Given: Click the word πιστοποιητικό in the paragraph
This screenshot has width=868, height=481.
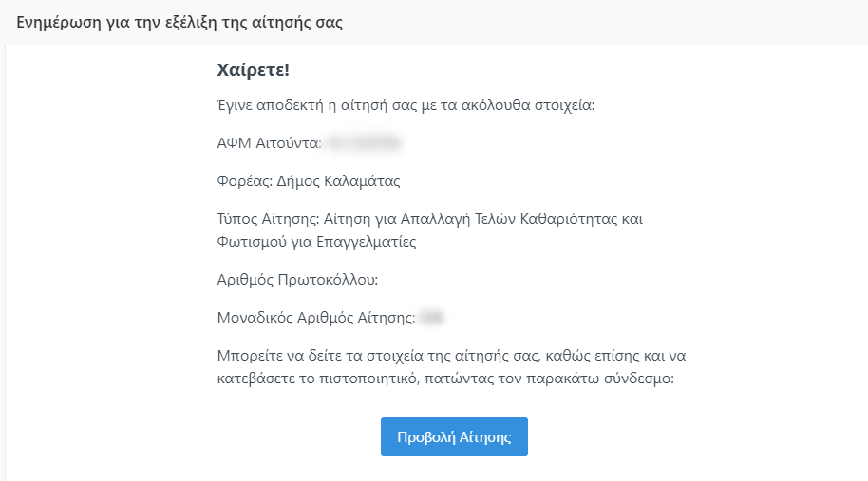Looking at the screenshot, I should pyautogui.click(x=369, y=379).
